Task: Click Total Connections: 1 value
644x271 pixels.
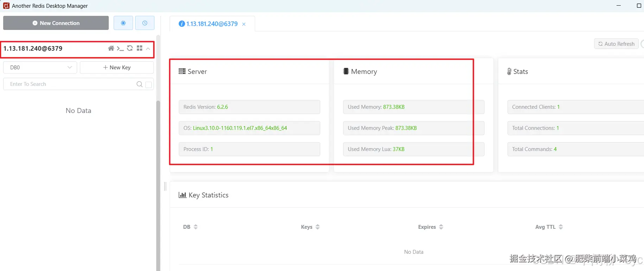Action: 558,128
